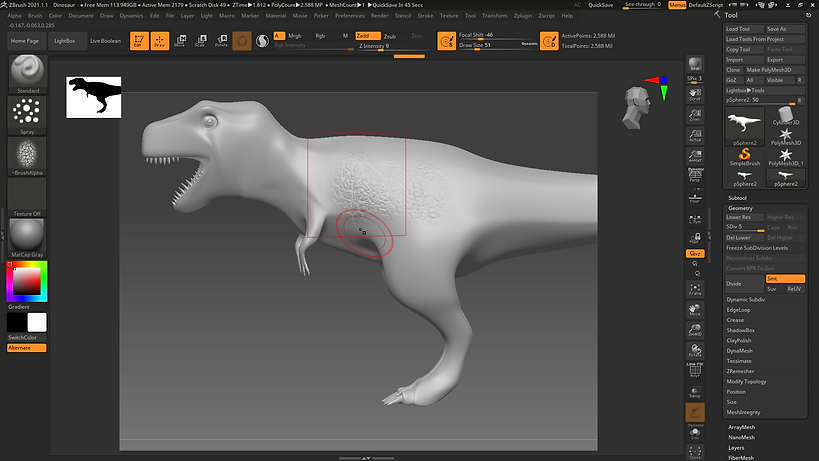This screenshot has height=461, width=819.
Task: Click the camera head orientation widget
Action: pos(637,108)
